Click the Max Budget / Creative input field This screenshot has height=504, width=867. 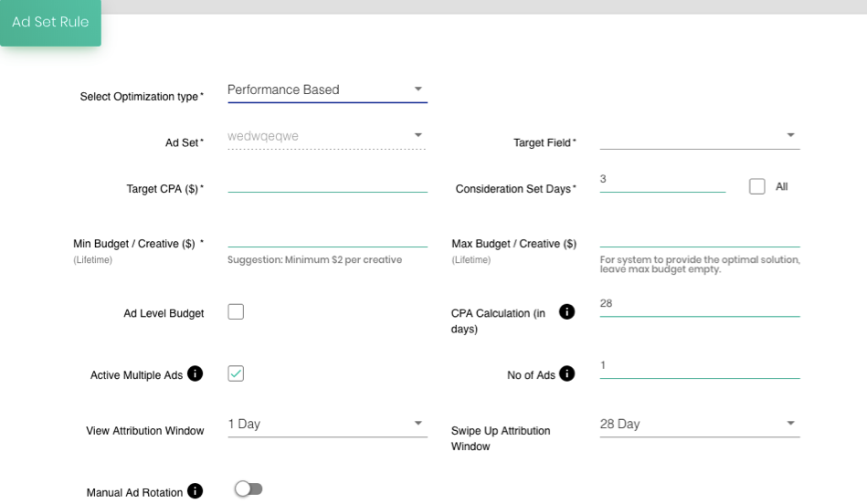pyautogui.click(x=700, y=237)
